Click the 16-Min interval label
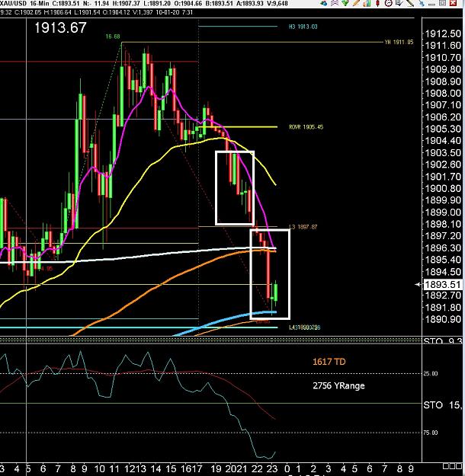This screenshot has height=476, width=465. 40,3
